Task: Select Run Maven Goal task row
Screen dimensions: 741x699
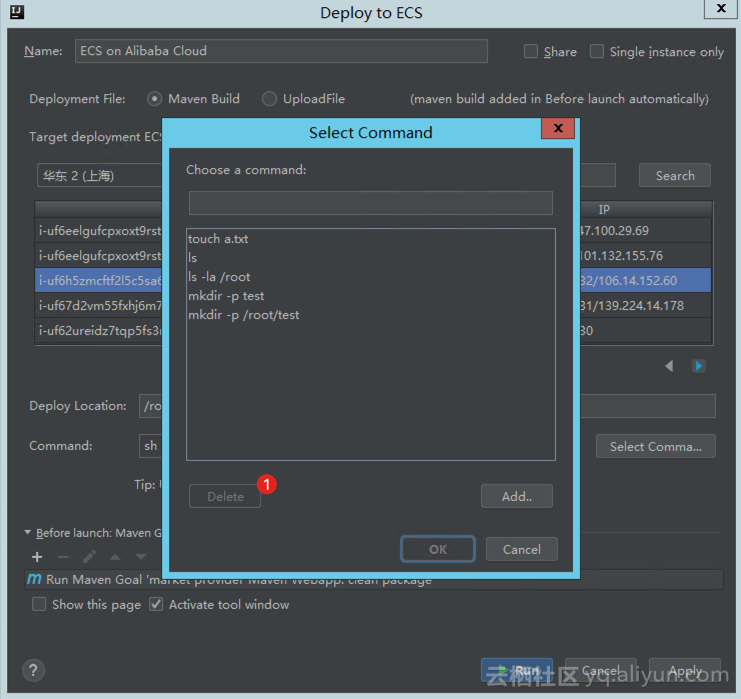Action: click(x=373, y=579)
